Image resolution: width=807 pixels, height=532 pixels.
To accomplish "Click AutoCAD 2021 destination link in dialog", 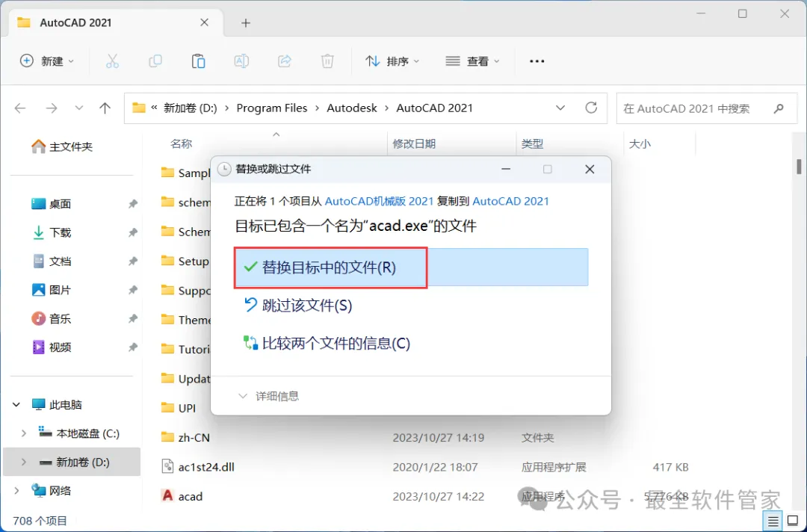I will pos(510,201).
